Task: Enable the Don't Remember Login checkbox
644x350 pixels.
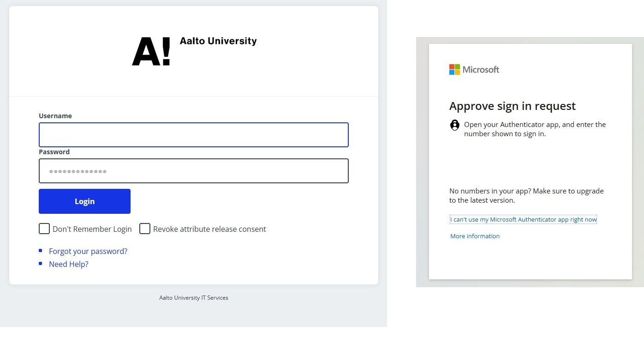Action: click(44, 229)
